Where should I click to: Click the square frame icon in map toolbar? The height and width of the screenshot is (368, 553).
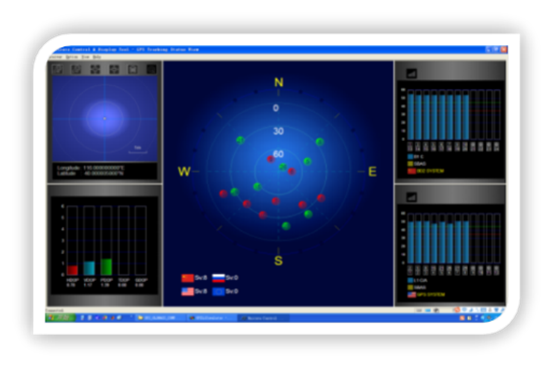tap(133, 69)
